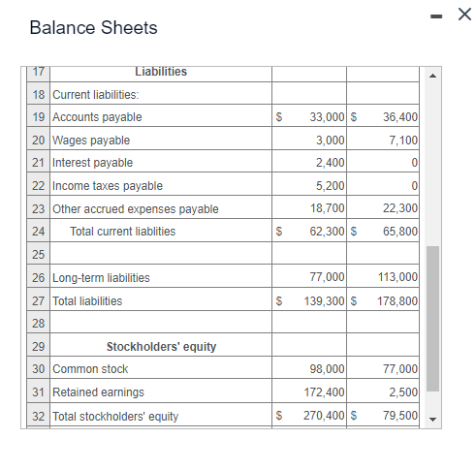
Task: Click Retained earnings value 172,400
Action: click(x=324, y=392)
